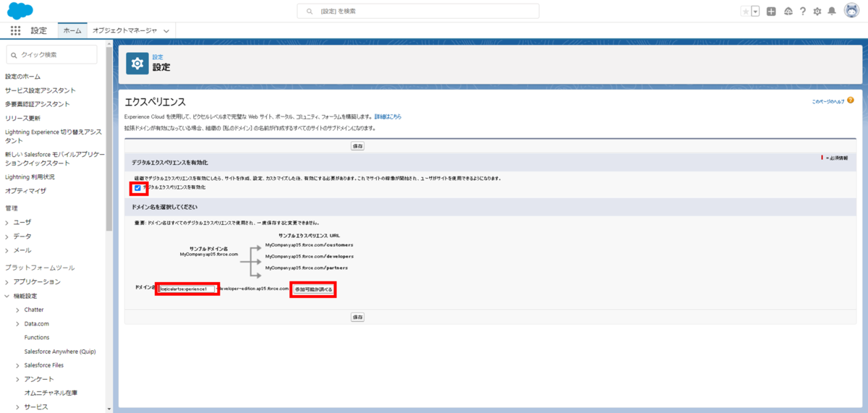The image size is (868, 413).
Task: Click the 参加可能か調べる button
Action: [x=313, y=289]
